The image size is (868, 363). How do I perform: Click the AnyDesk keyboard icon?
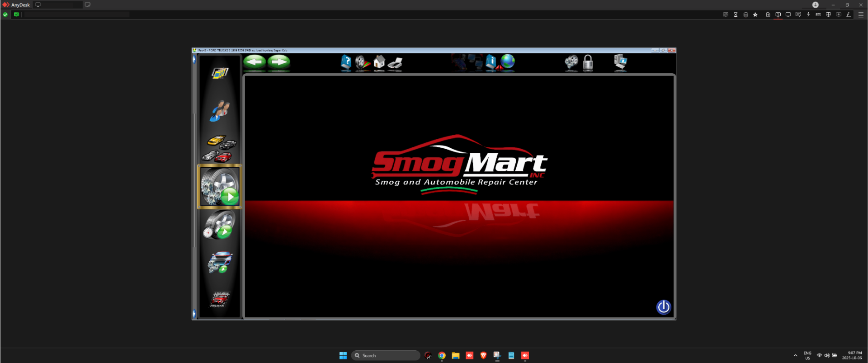818,14
